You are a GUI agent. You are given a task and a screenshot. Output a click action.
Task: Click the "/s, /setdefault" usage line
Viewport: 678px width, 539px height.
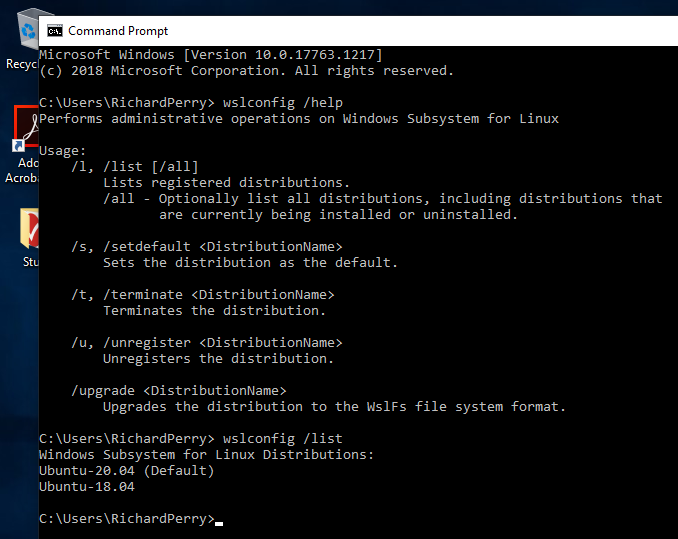(207, 247)
